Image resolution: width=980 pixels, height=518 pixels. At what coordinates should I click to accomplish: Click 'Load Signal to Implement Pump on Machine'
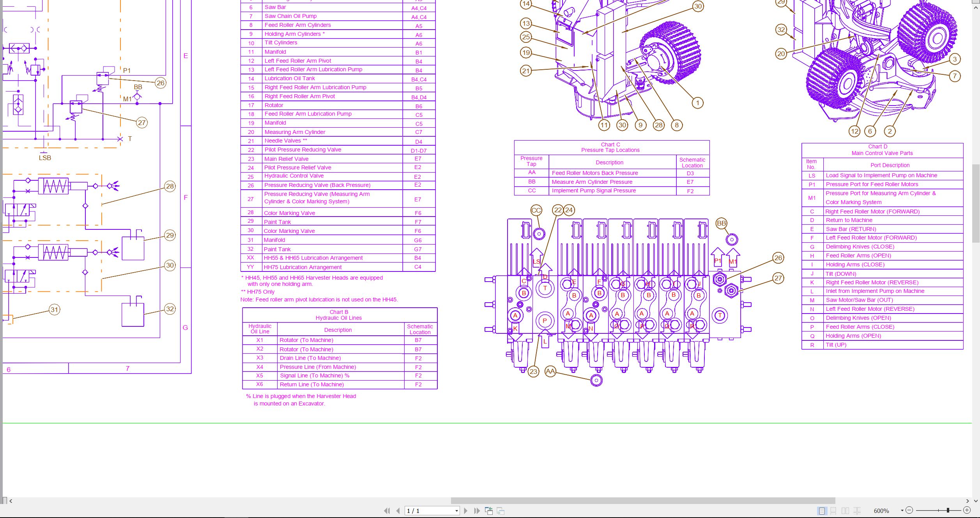(881, 176)
